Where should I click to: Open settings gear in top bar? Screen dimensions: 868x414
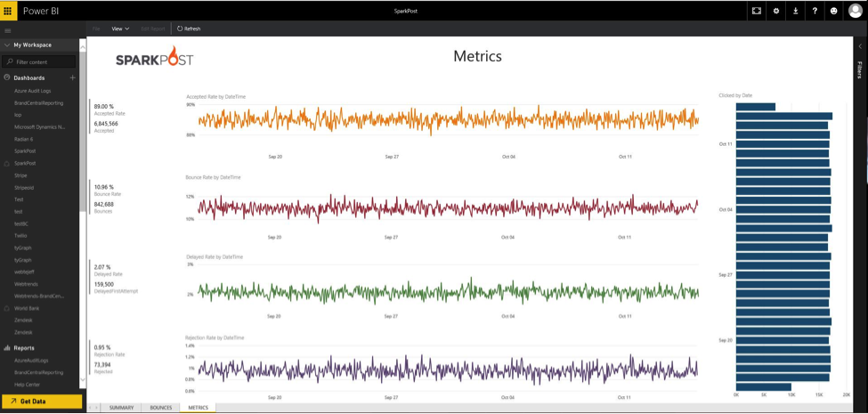tap(776, 11)
